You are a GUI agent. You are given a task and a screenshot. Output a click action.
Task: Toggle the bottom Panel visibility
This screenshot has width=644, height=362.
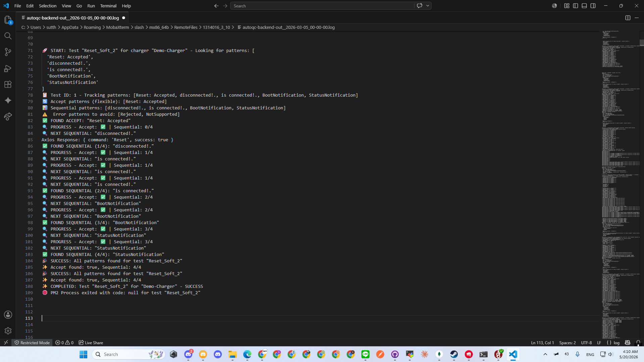point(584,6)
